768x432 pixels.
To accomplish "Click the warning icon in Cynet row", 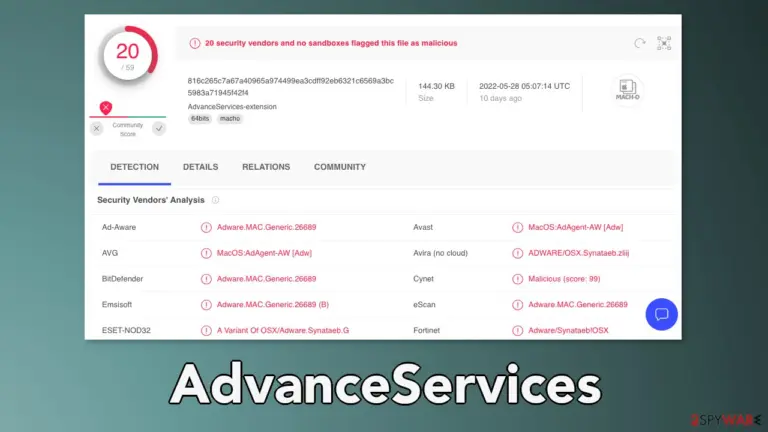I will [518, 279].
